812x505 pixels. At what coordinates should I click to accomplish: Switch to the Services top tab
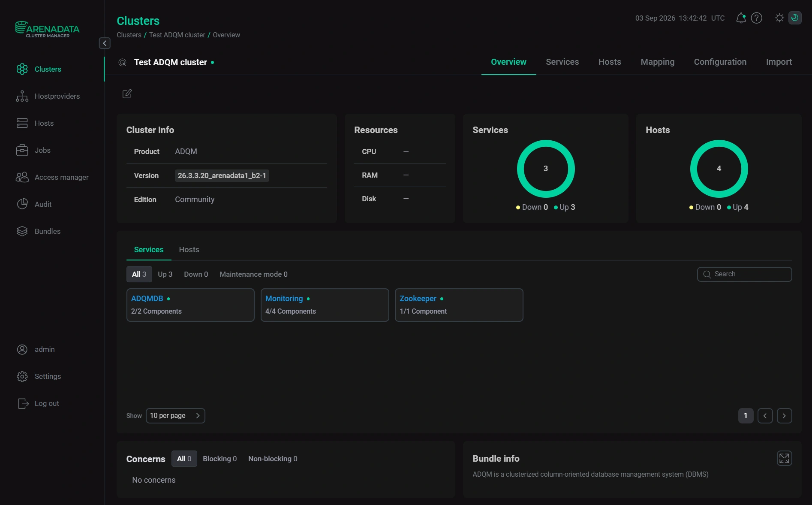coord(562,62)
